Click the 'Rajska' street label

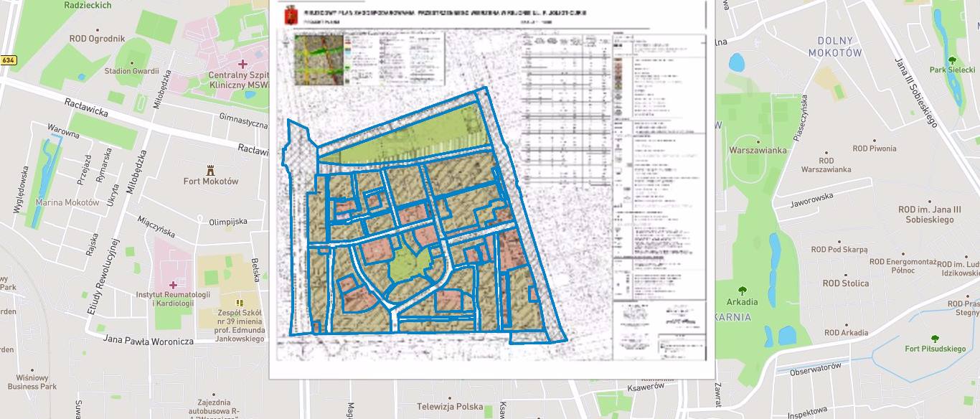click(x=91, y=246)
